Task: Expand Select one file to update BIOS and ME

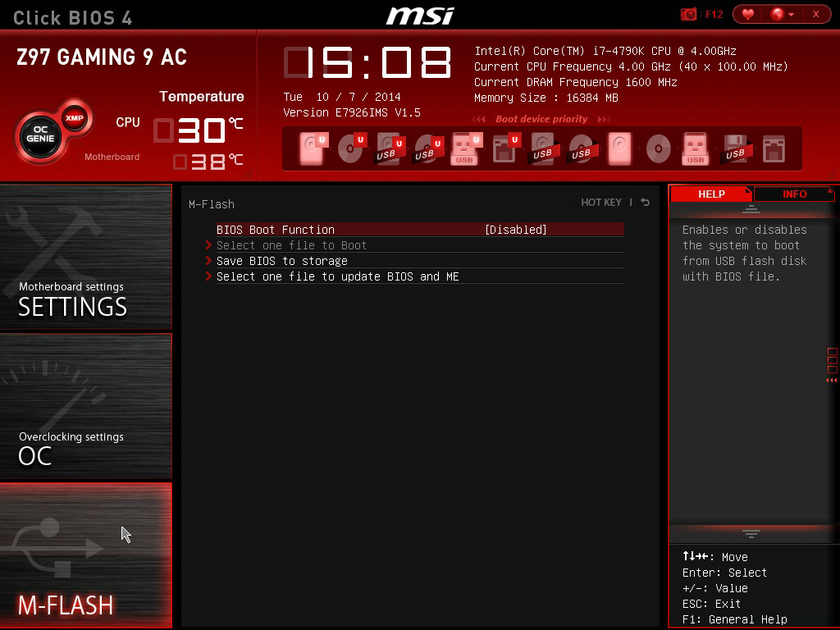Action: (x=337, y=276)
